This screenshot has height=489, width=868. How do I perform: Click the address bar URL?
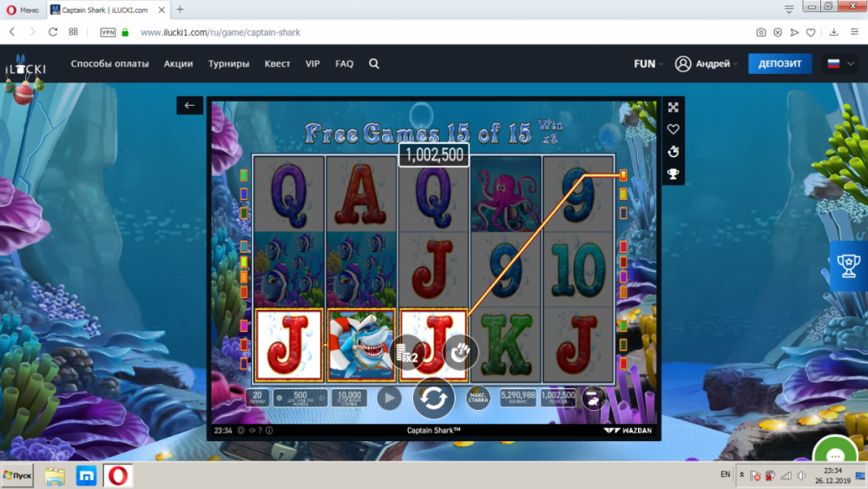click(x=220, y=33)
